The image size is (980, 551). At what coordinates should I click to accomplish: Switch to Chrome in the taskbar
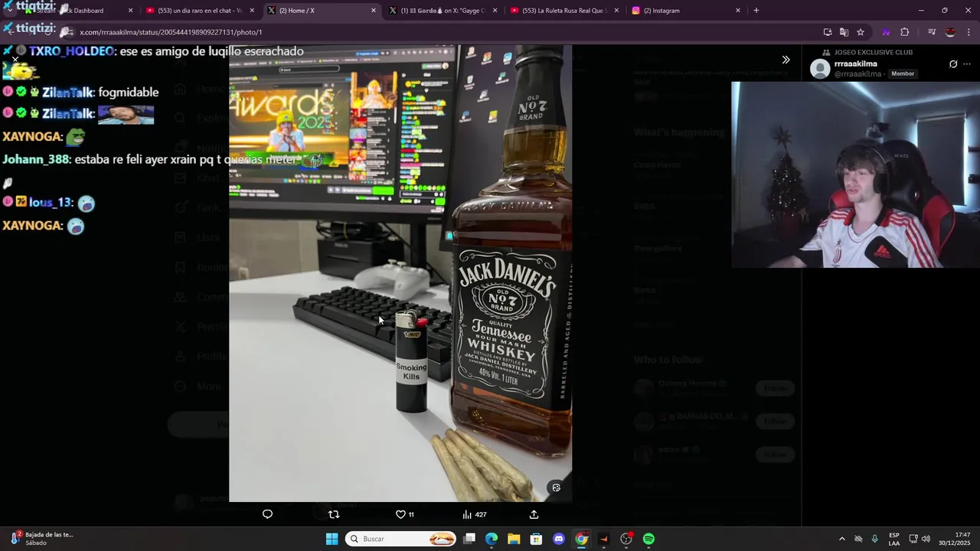581,539
